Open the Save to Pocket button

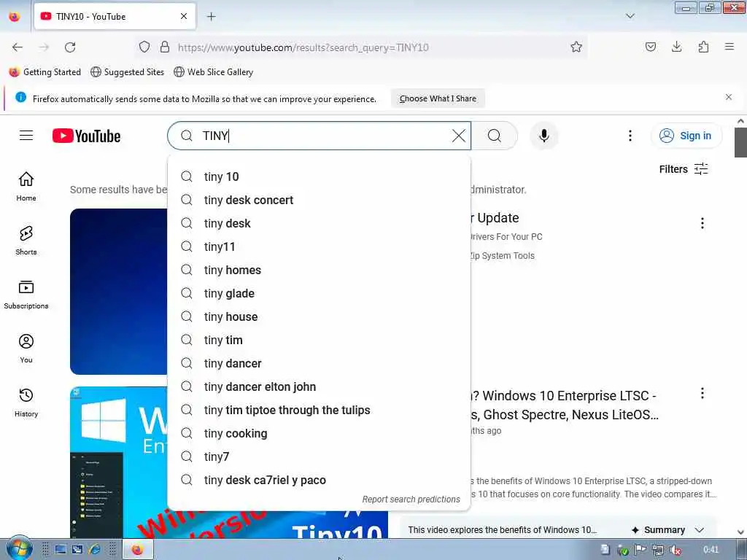point(650,47)
